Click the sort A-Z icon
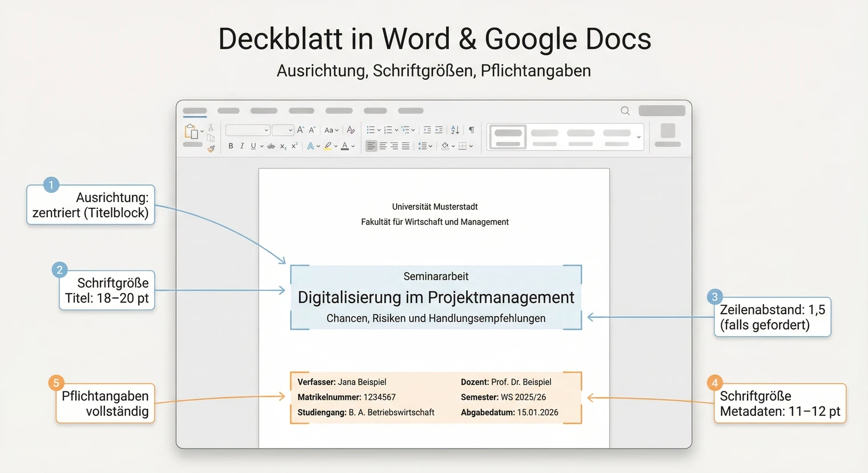 click(x=455, y=130)
